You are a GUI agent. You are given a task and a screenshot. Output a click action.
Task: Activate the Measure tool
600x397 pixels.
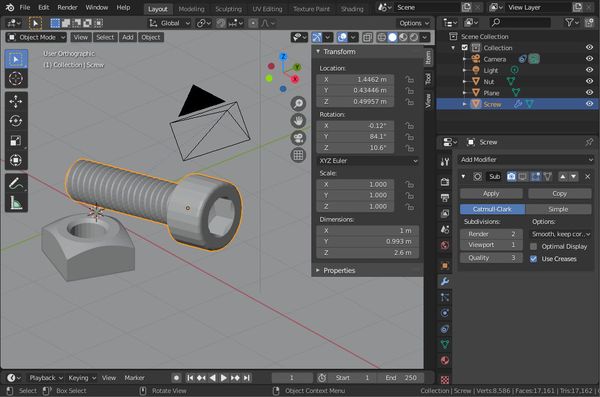[16, 203]
